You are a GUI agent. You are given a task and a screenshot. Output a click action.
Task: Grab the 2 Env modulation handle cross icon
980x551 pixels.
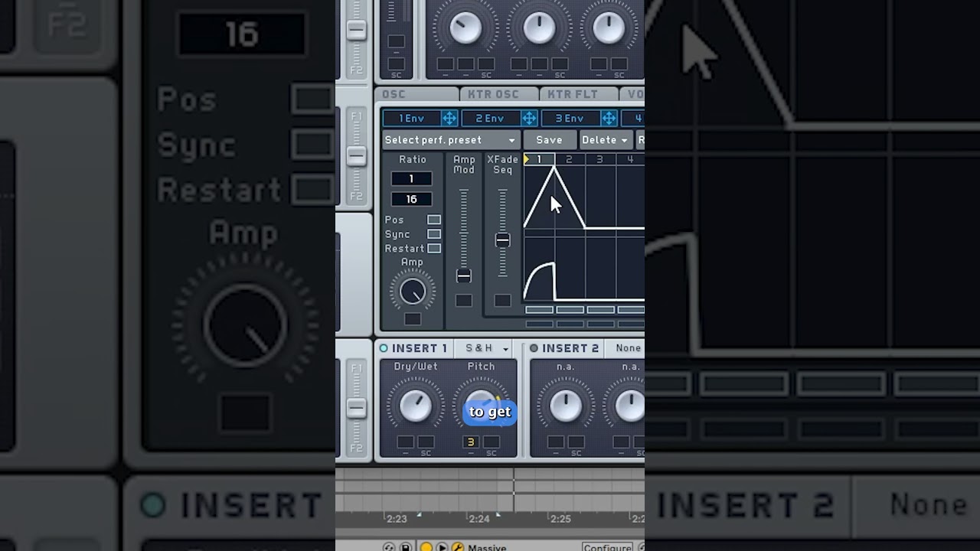[x=529, y=119]
